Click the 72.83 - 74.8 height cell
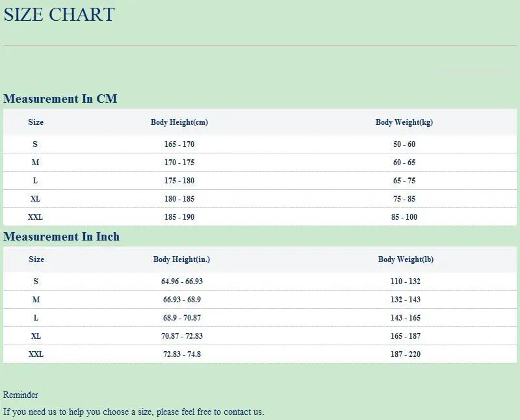 182,354
